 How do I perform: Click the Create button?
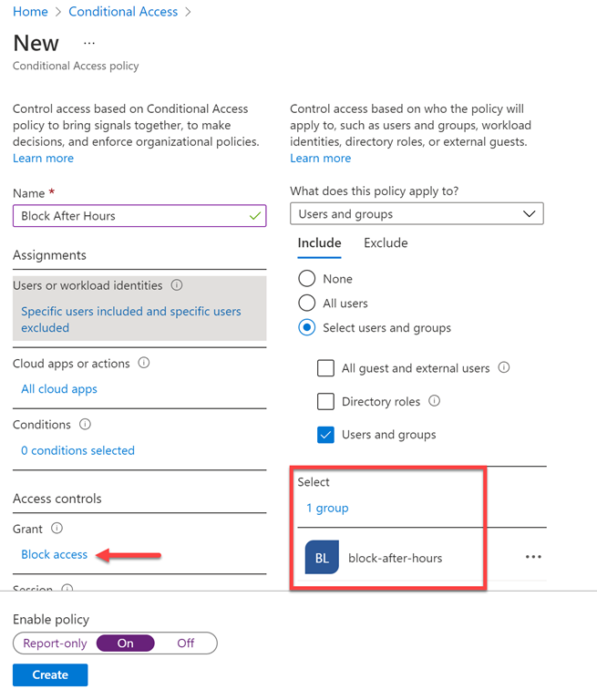click(50, 674)
